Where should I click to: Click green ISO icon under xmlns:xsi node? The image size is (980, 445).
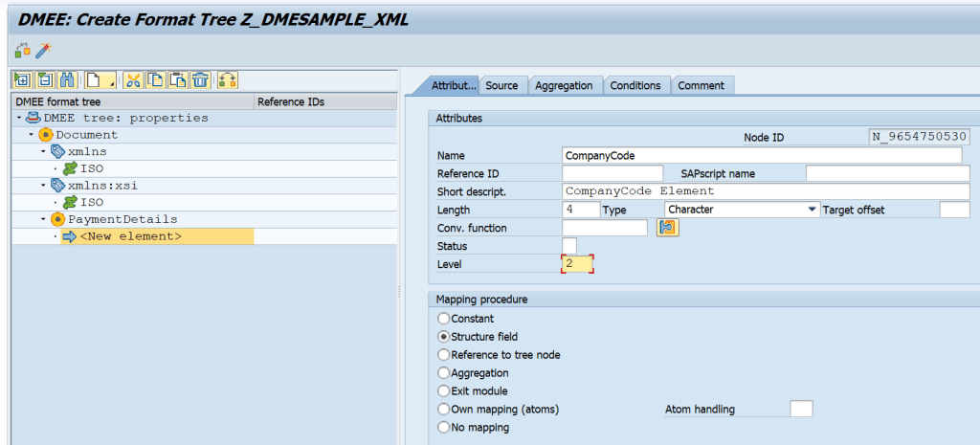[x=71, y=203]
